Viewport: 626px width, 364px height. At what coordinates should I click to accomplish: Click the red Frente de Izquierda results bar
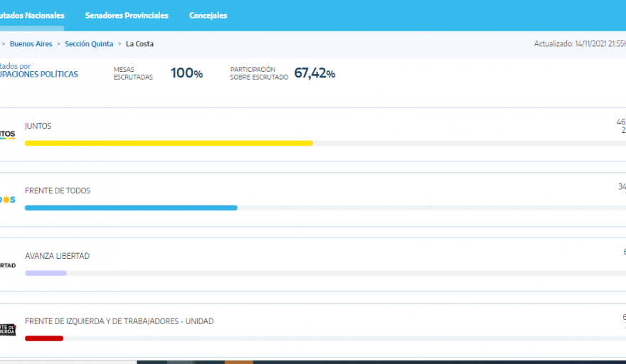coord(44,338)
